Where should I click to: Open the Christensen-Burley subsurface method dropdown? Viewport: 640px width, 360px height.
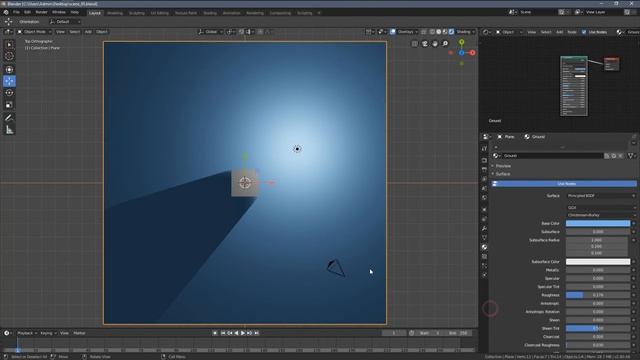(x=601, y=215)
